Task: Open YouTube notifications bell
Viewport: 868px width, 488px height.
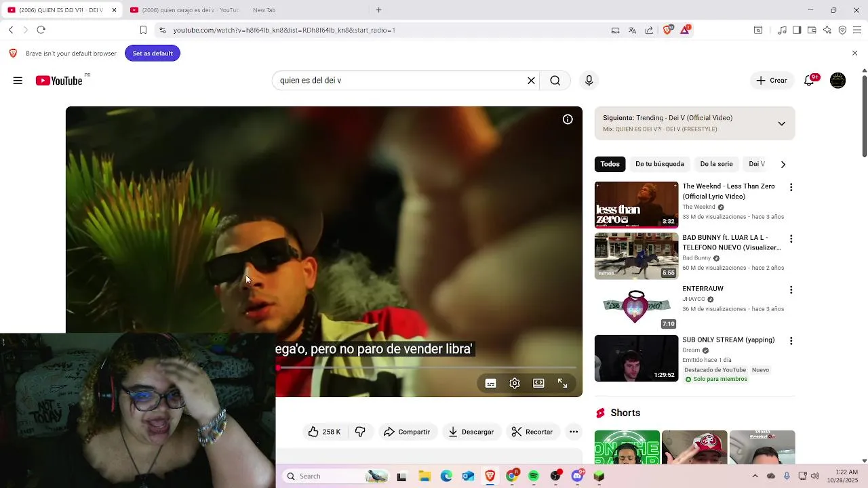Action: (809, 81)
